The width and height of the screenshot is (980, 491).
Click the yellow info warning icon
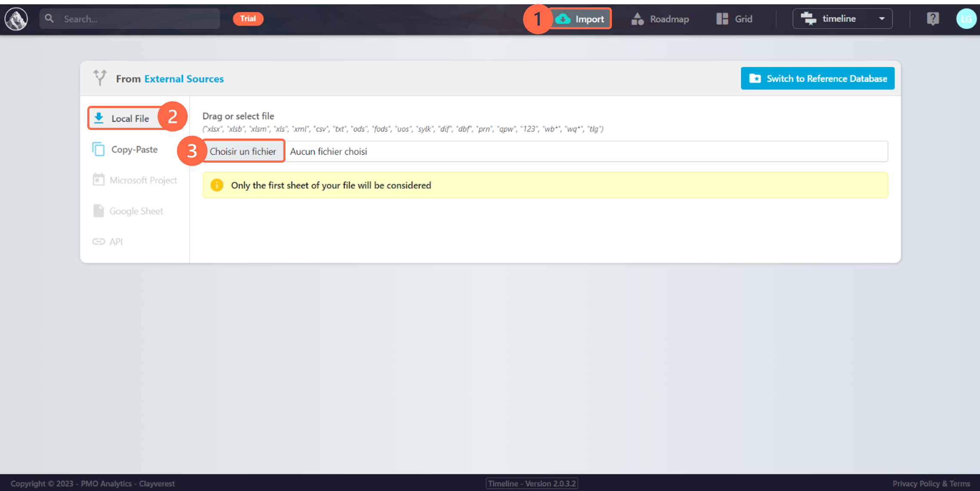click(x=217, y=185)
